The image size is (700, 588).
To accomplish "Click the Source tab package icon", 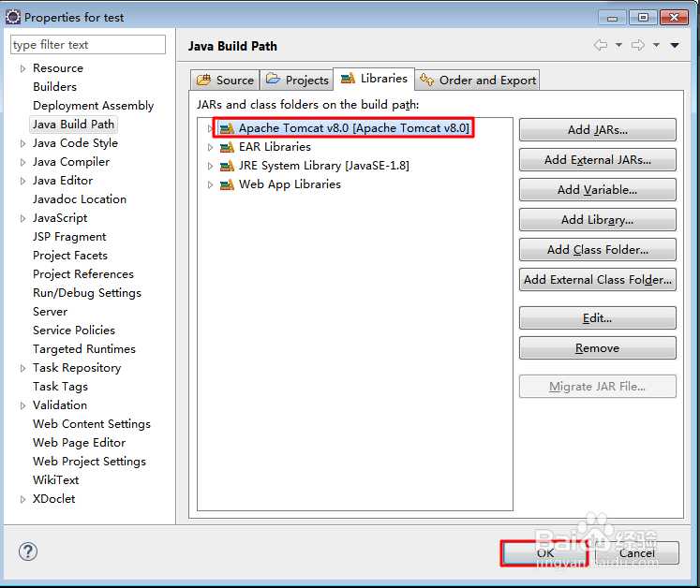I will (x=203, y=80).
